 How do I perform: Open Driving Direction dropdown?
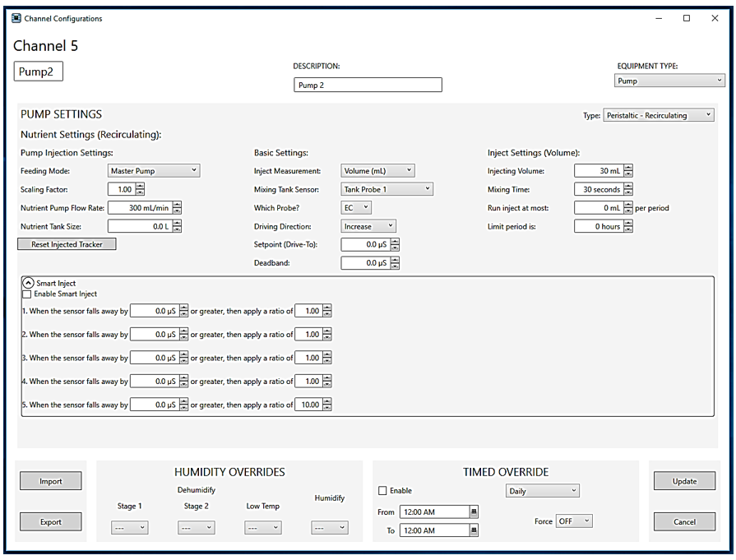(x=368, y=226)
